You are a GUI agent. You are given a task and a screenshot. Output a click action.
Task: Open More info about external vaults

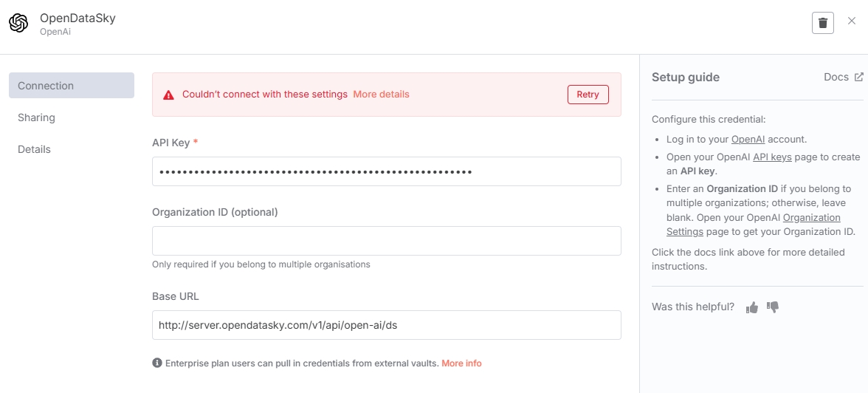point(462,363)
